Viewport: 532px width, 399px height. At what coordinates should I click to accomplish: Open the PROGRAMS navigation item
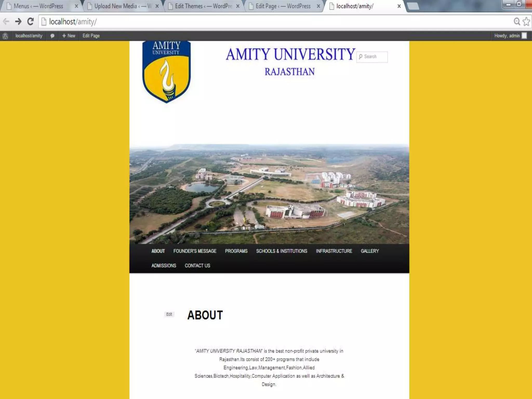(x=236, y=251)
